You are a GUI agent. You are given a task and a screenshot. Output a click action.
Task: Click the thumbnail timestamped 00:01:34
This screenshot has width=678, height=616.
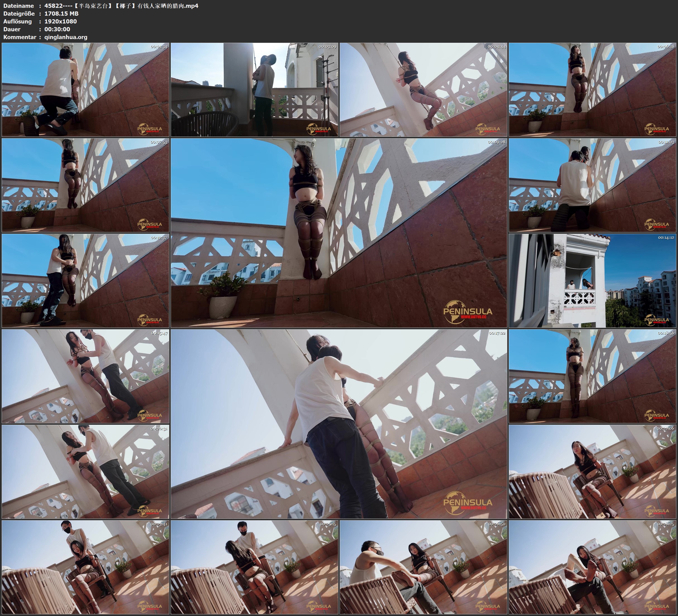pyautogui.click(x=85, y=89)
